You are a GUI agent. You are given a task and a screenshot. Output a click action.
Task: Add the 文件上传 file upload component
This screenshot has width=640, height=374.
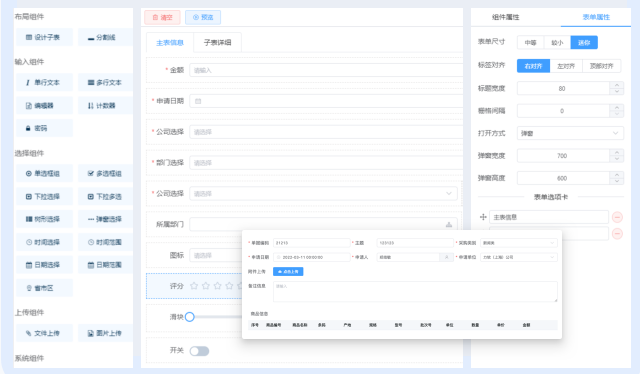point(44,333)
